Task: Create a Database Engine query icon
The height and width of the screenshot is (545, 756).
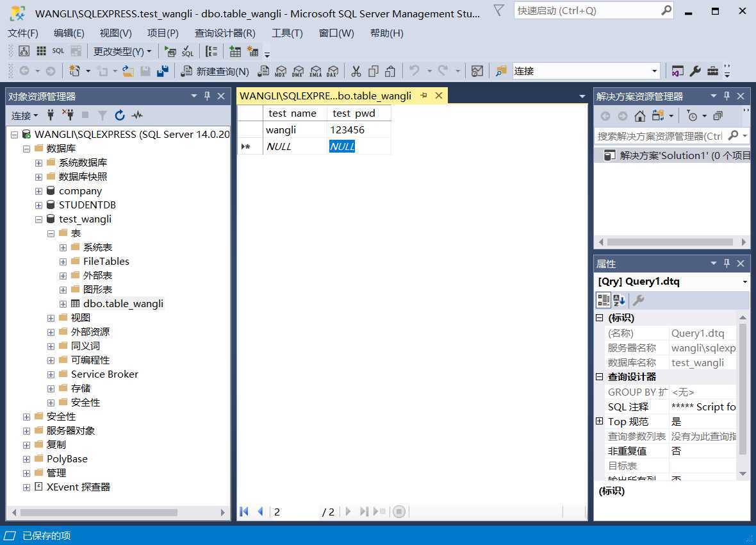Action: (x=263, y=71)
